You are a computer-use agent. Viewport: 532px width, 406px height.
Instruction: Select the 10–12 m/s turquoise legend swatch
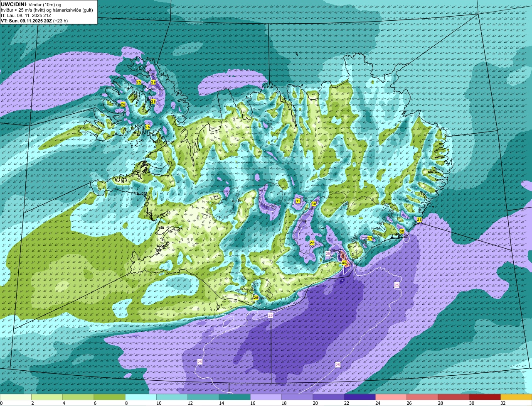tap(172, 397)
